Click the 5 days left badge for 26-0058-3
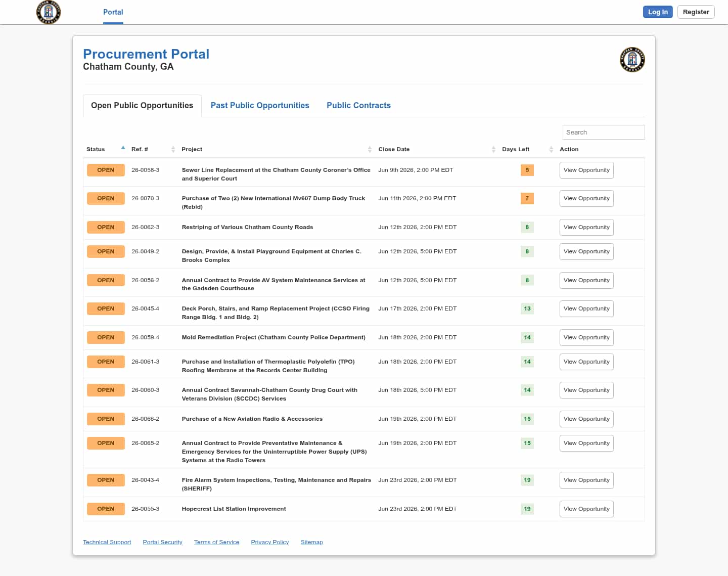728x576 pixels. coord(527,170)
